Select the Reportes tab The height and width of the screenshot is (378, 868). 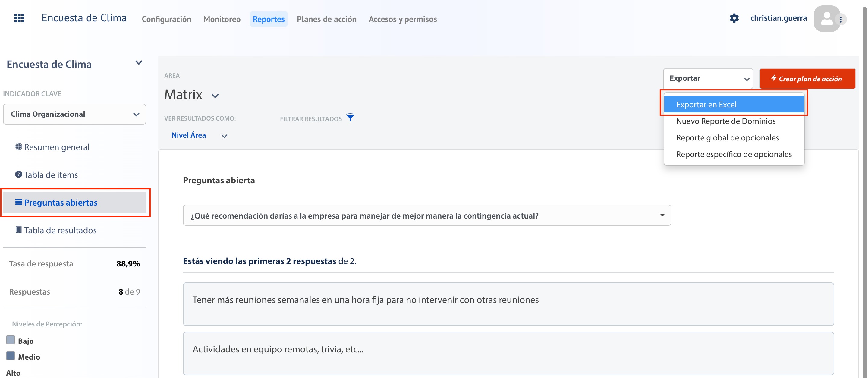tap(269, 19)
